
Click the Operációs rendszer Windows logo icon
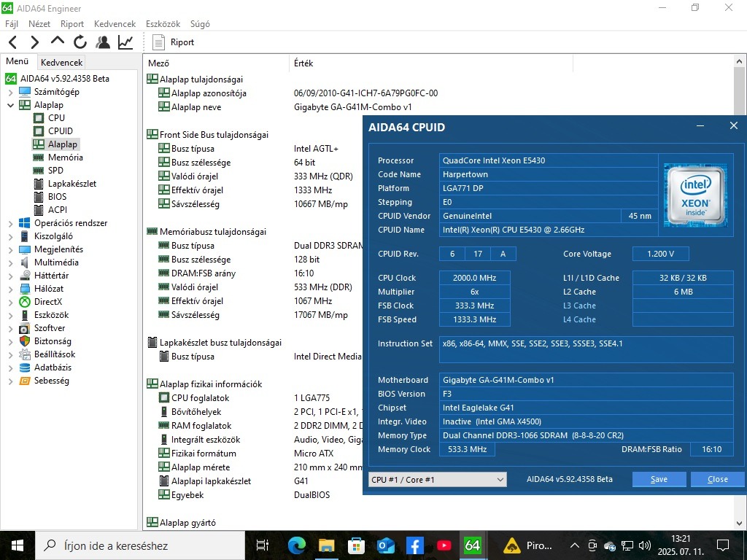pyautogui.click(x=25, y=223)
